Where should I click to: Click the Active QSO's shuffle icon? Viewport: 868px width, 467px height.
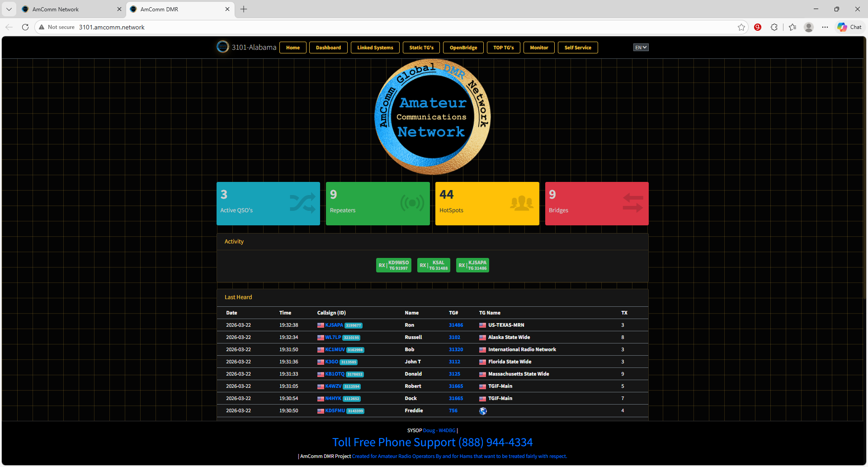[x=302, y=203]
